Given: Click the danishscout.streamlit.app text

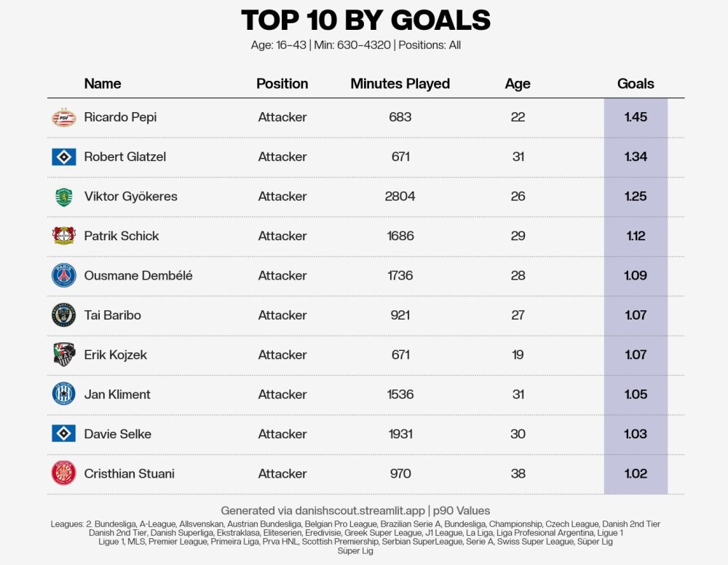Looking at the screenshot, I should pos(360,510).
